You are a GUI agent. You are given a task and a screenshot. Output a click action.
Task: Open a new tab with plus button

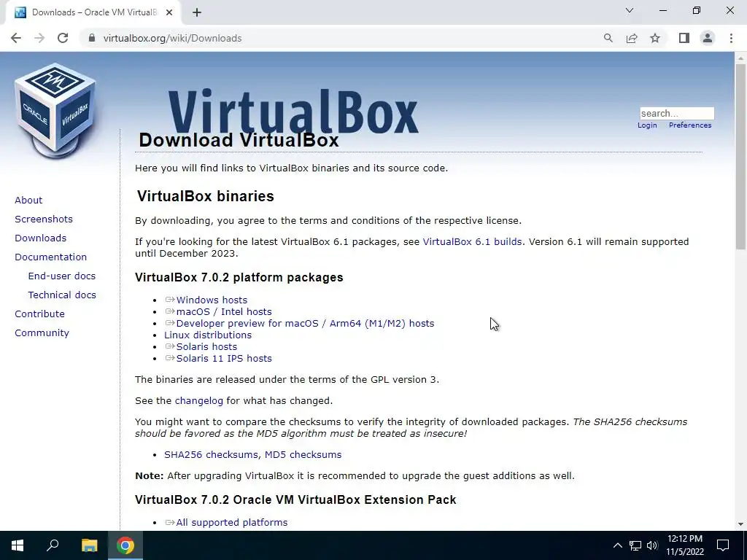[x=197, y=12]
